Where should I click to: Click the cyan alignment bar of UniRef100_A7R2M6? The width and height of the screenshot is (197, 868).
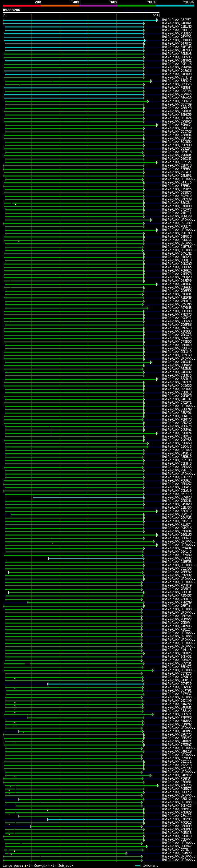point(96,819)
